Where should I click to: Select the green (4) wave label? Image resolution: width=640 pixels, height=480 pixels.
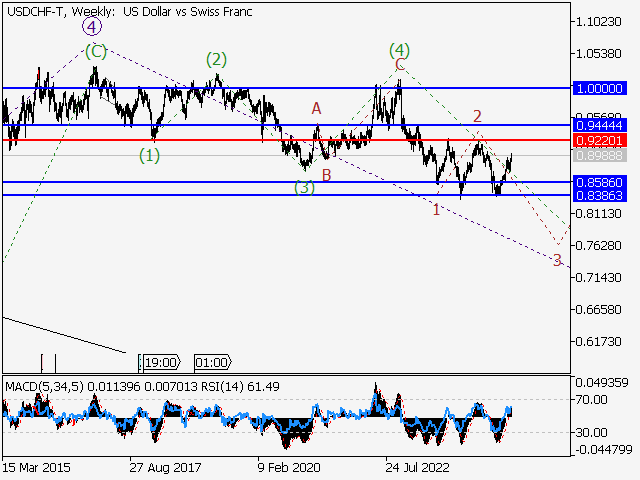[399, 49]
